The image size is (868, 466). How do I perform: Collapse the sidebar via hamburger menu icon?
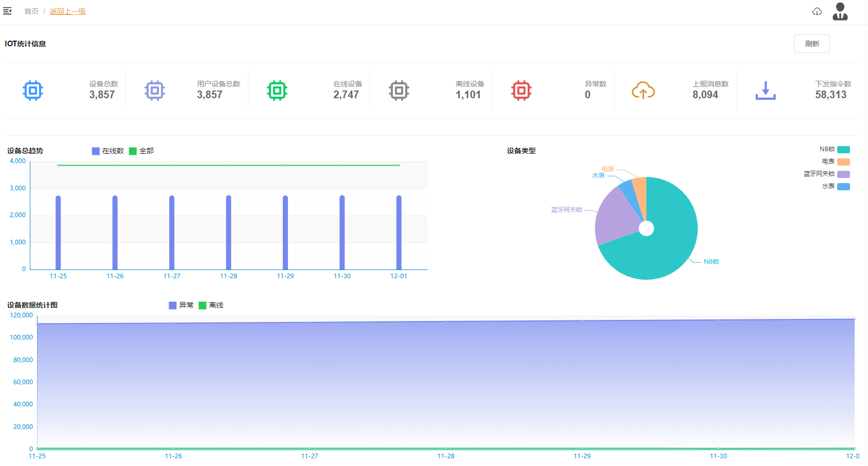7,11
